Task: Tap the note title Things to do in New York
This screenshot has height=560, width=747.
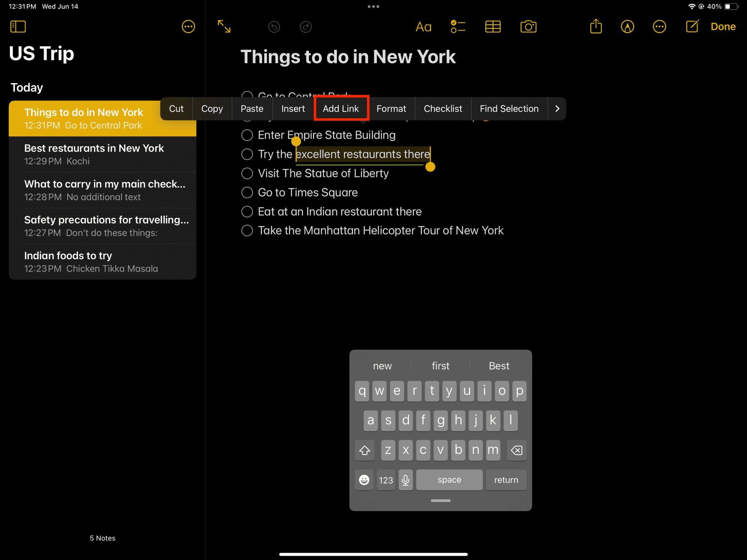Action: click(x=348, y=57)
